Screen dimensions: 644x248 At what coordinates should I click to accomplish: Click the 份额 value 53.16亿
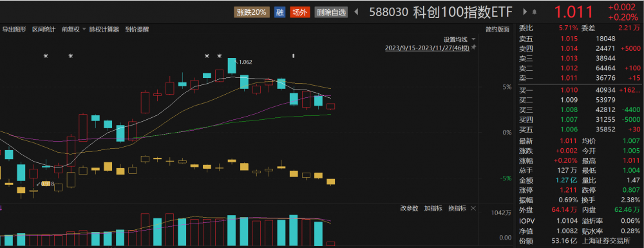pyautogui.click(x=565, y=240)
